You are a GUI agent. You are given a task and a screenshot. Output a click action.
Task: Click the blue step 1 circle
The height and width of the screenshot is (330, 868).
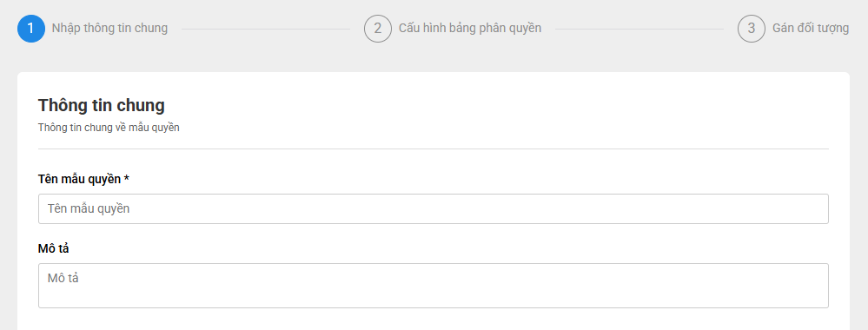pyautogui.click(x=31, y=29)
